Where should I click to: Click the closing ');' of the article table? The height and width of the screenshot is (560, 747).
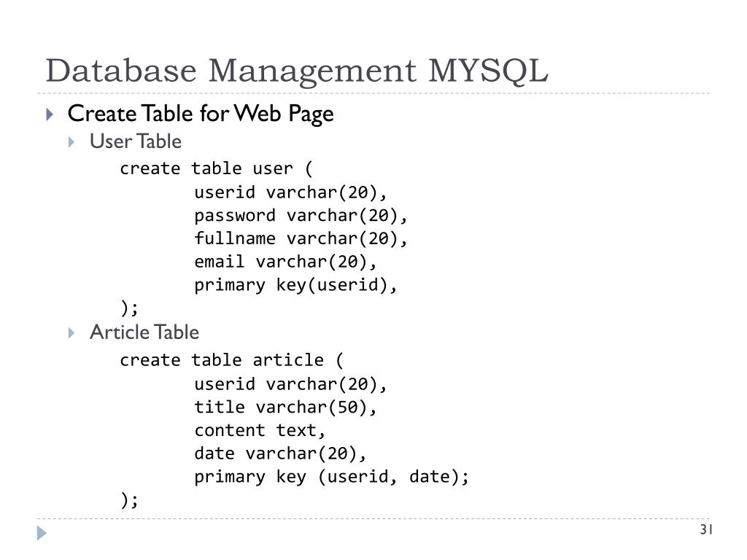129,500
